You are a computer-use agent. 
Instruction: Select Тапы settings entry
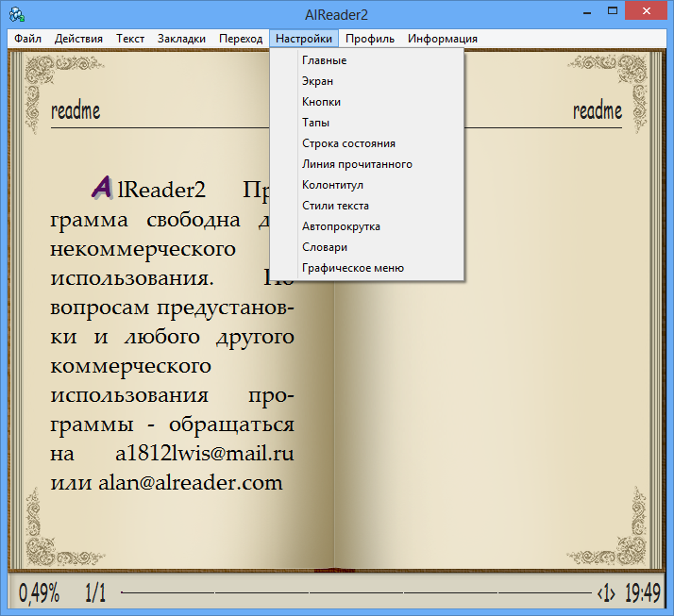[366, 123]
